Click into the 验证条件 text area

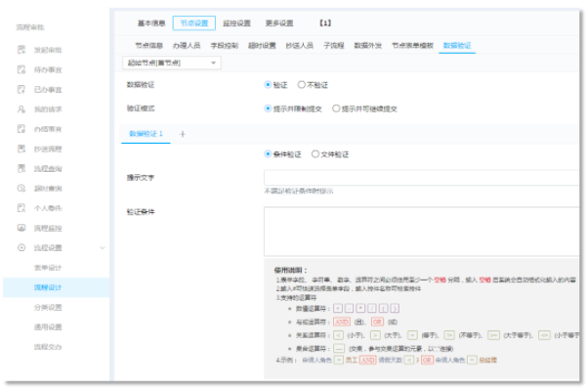(x=422, y=231)
